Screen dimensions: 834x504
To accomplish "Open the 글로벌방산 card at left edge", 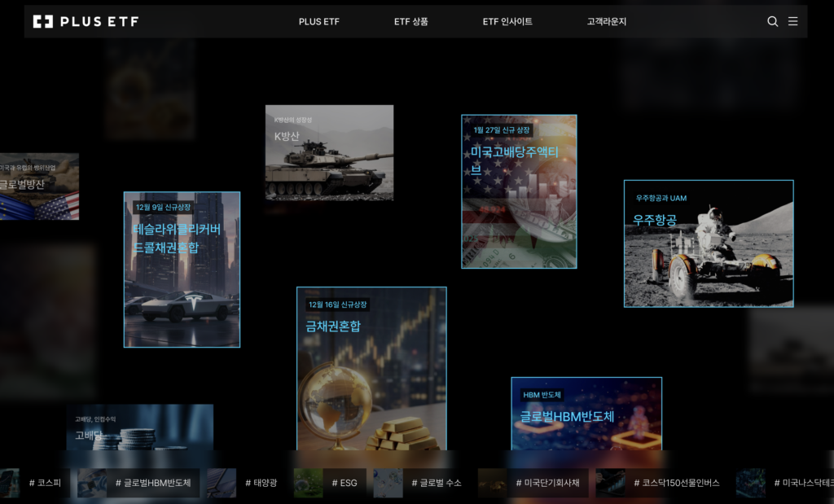I will click(38, 186).
